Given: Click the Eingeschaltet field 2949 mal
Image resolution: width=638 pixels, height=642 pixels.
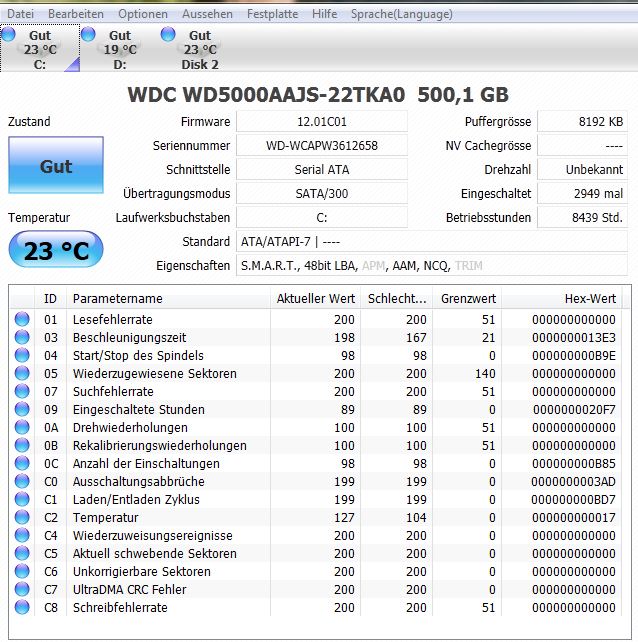Looking at the screenshot, I should coord(582,193).
